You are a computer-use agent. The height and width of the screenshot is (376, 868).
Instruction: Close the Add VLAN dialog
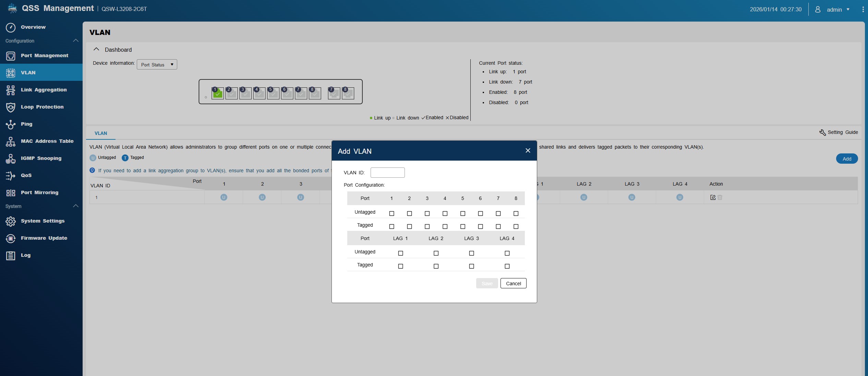tap(528, 151)
